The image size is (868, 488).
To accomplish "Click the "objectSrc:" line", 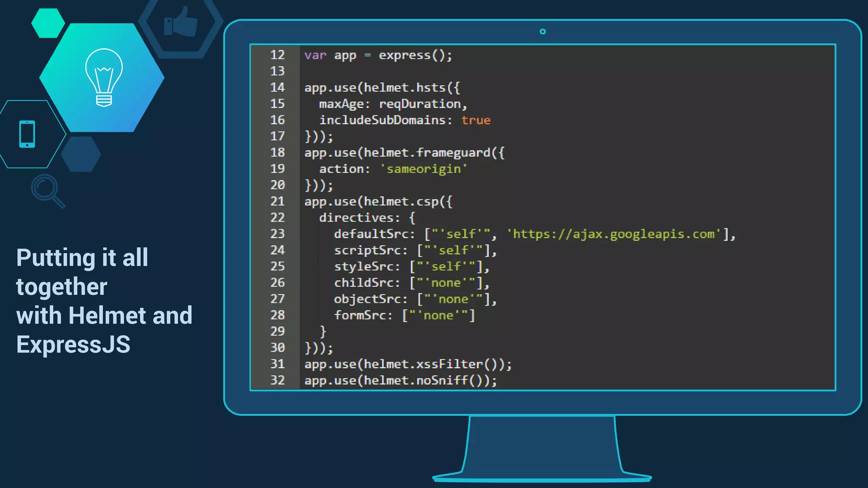I will 415,299.
